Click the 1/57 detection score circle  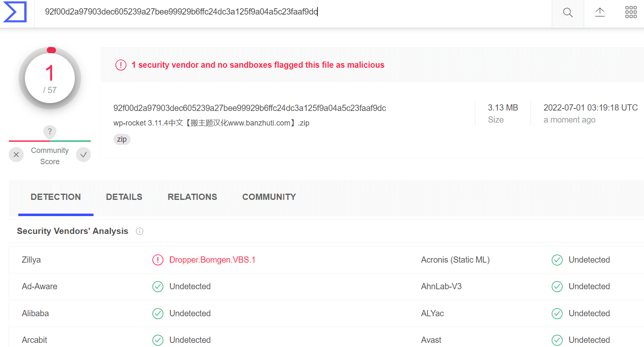(50, 78)
